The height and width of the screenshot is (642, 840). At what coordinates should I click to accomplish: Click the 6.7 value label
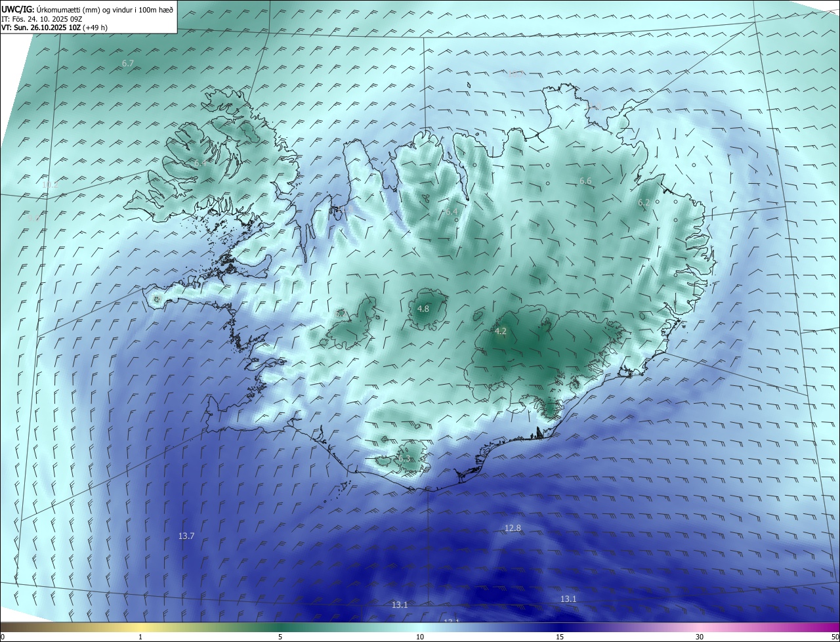click(x=128, y=63)
